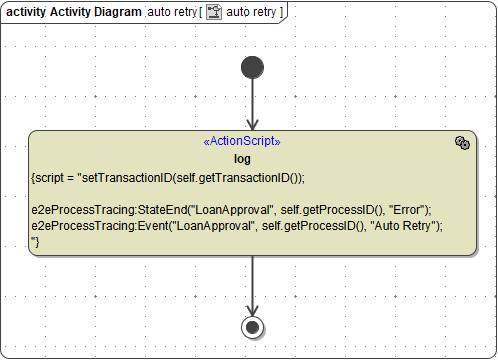Select the initial node black circle
This screenshot has width=498, height=360.
(252, 67)
